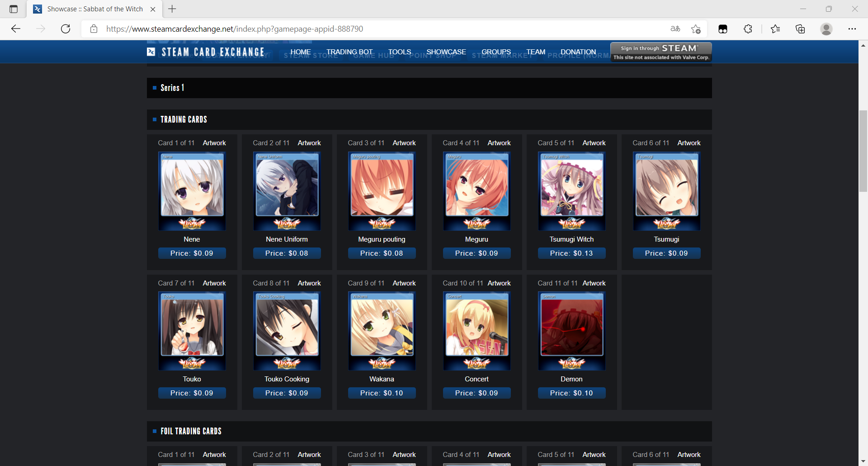Open Artwork link for Card 5 of 11
Screen dimensions: 868x466
[x=594, y=143]
